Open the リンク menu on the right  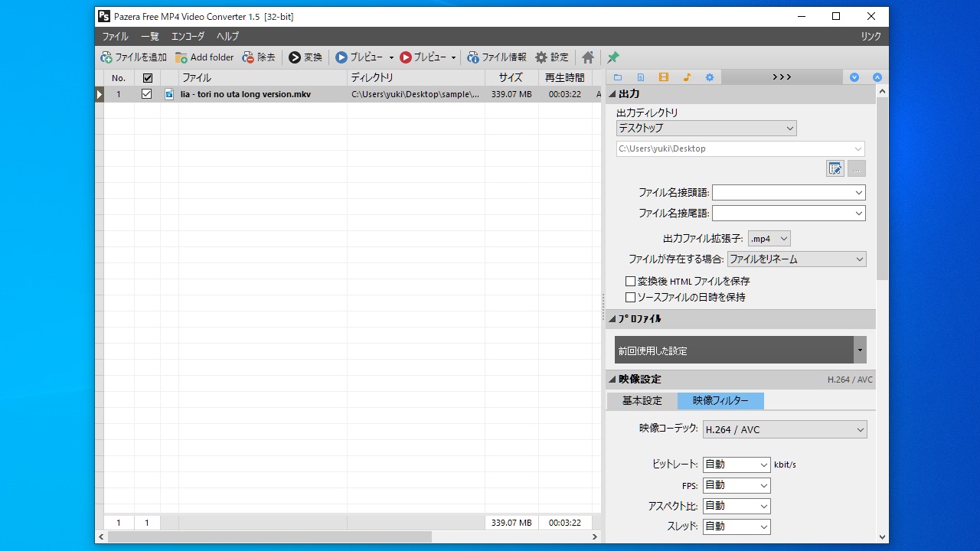871,36
